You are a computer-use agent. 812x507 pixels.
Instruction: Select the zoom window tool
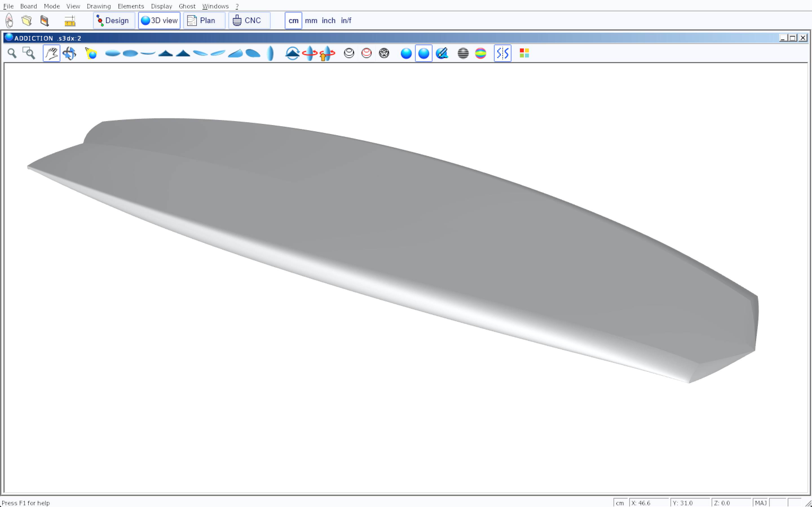pyautogui.click(x=29, y=53)
